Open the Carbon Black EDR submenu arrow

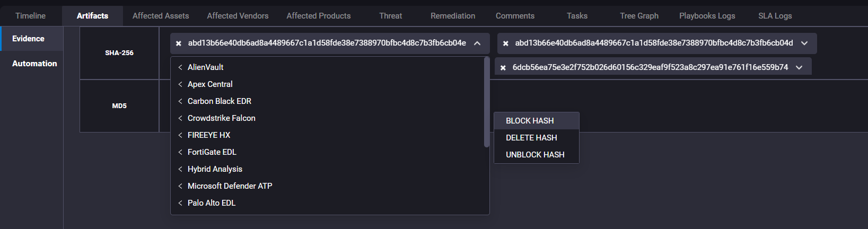[180, 101]
